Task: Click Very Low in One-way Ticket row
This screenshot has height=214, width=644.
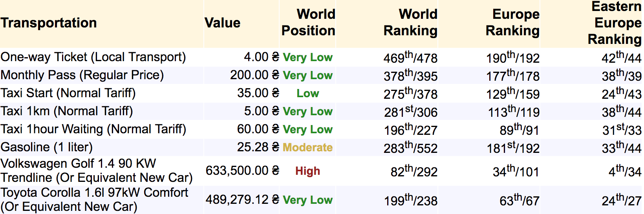Action: [307, 58]
